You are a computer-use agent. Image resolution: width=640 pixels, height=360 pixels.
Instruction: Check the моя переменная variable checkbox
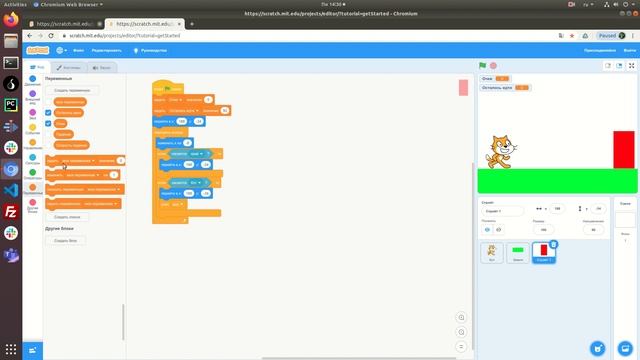coord(48,102)
